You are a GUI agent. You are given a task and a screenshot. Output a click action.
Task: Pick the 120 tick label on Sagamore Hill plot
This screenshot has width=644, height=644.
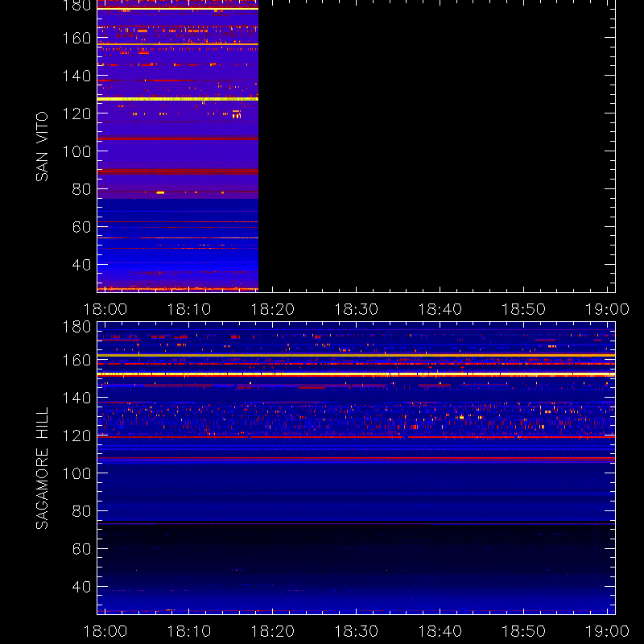pyautogui.click(x=76, y=436)
